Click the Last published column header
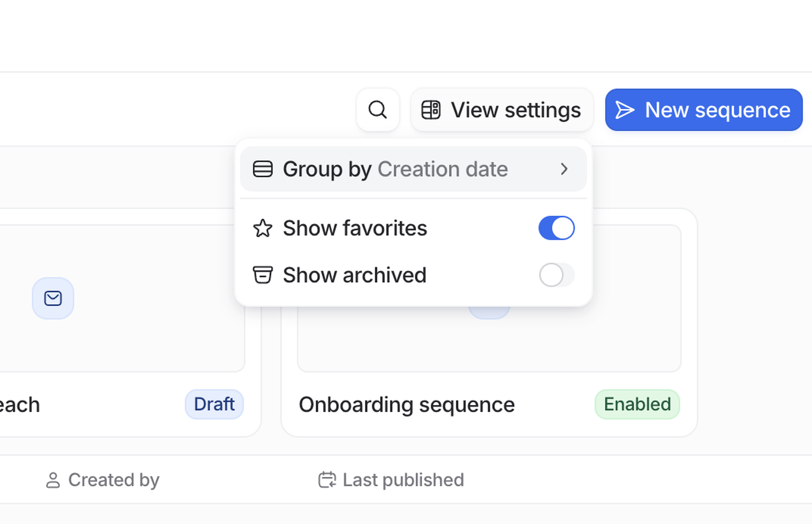This screenshot has height=524, width=812. (403, 480)
